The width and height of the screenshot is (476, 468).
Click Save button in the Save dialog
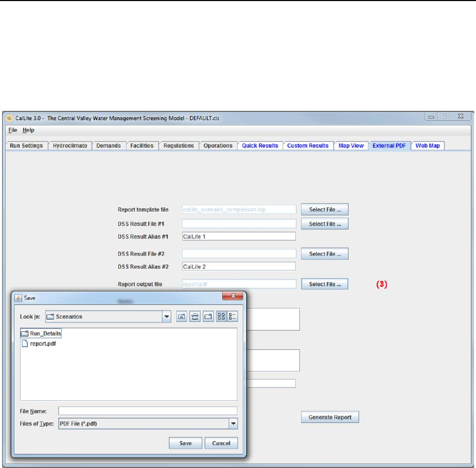click(x=185, y=443)
